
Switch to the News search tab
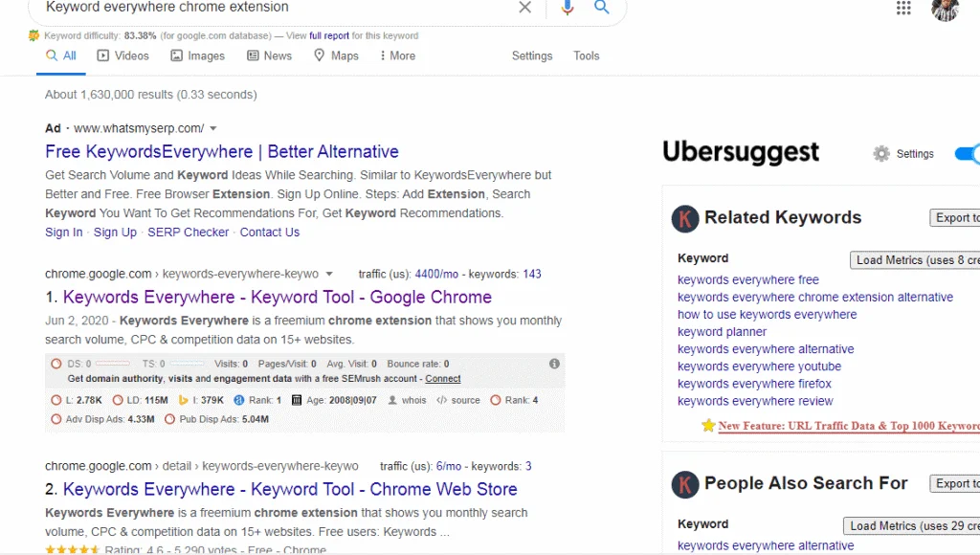(269, 55)
